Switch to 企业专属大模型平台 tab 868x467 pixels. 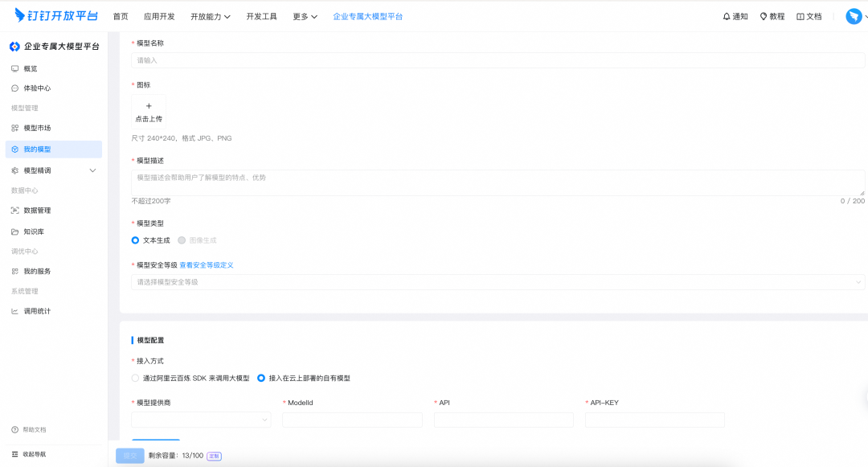coord(368,16)
